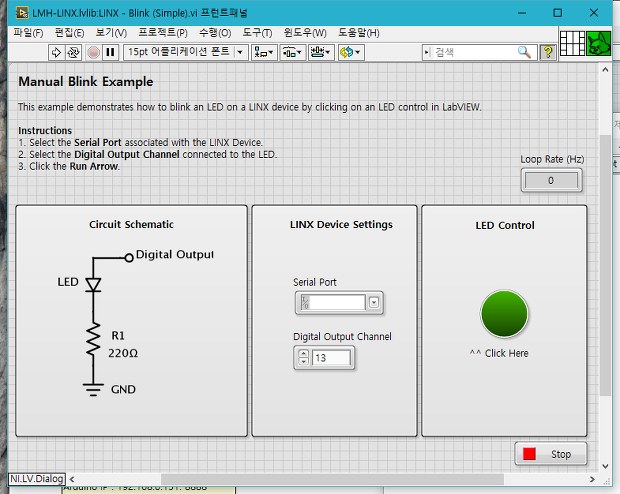Image resolution: width=620 pixels, height=494 pixels.
Task: Click the horizontal scrollbar right arrow
Action: click(x=592, y=479)
